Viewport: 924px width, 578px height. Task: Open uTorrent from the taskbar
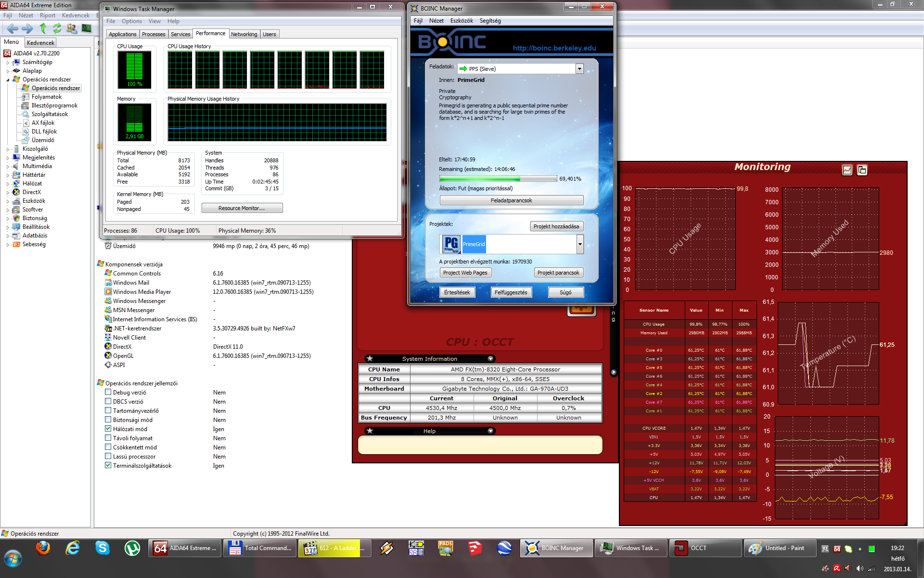(132, 548)
